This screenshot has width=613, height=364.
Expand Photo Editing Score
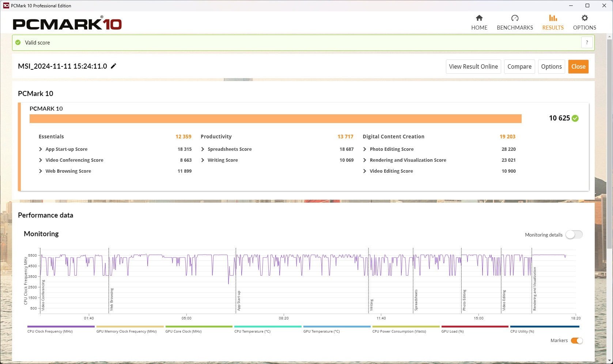click(364, 149)
